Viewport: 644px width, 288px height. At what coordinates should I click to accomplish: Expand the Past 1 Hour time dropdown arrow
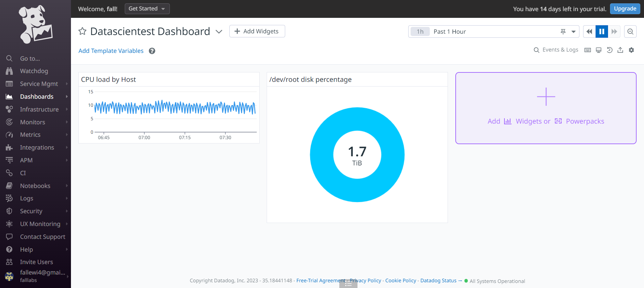coord(574,32)
